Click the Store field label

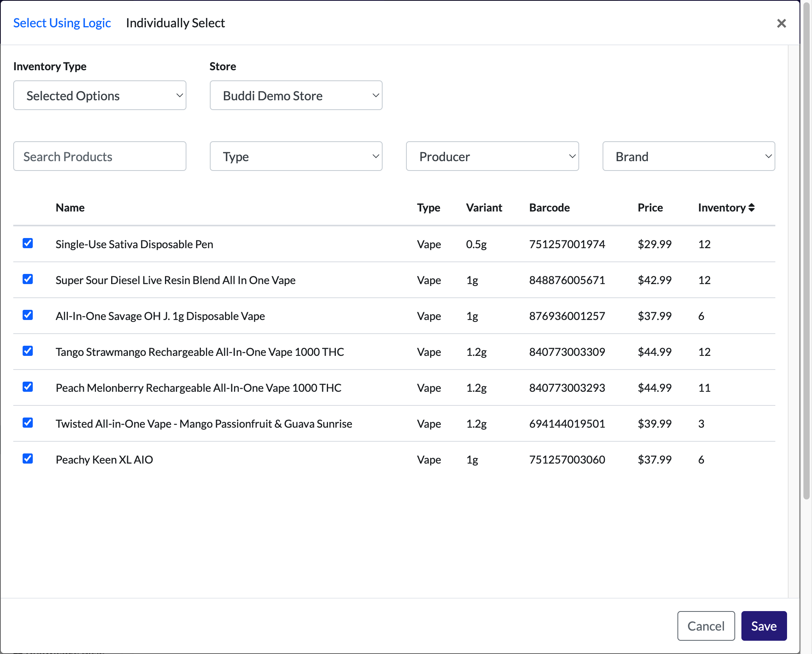223,66
